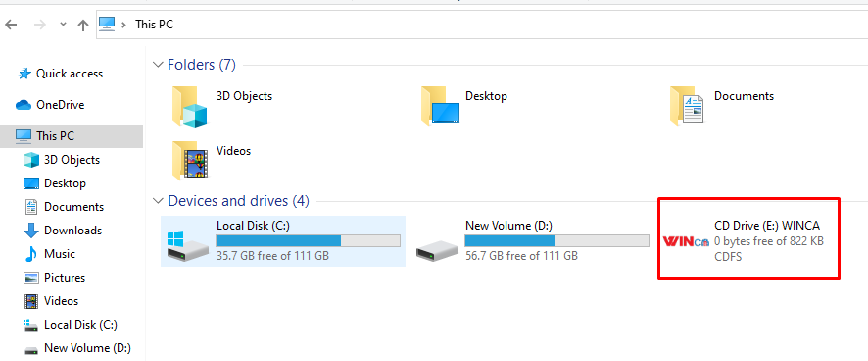Click the chevron before This PC in address bar
Viewport: 868px width, 361px height.
pyautogui.click(x=124, y=25)
